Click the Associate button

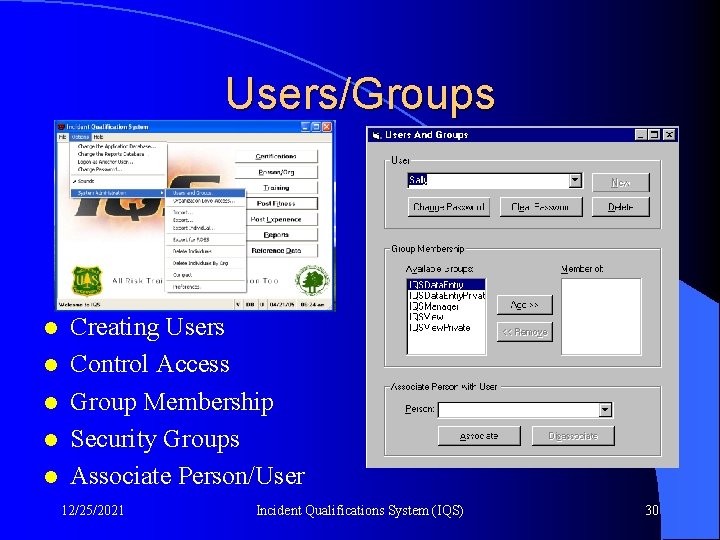click(479, 436)
